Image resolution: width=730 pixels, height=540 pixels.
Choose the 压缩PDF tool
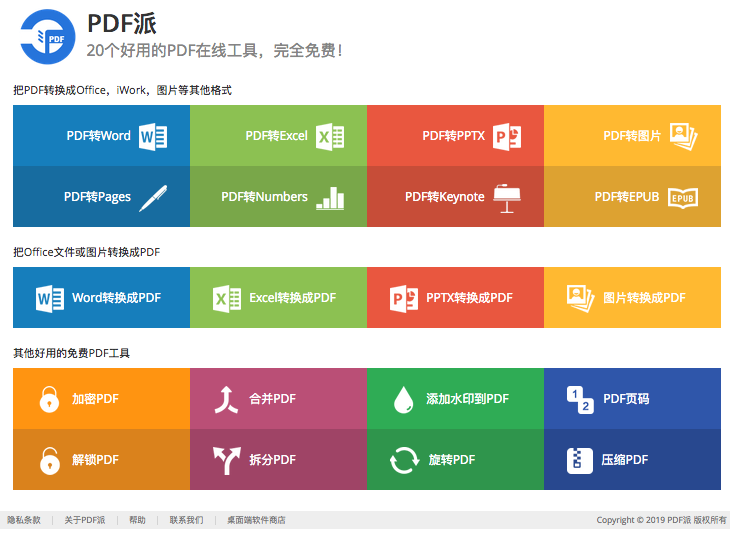[x=632, y=459]
